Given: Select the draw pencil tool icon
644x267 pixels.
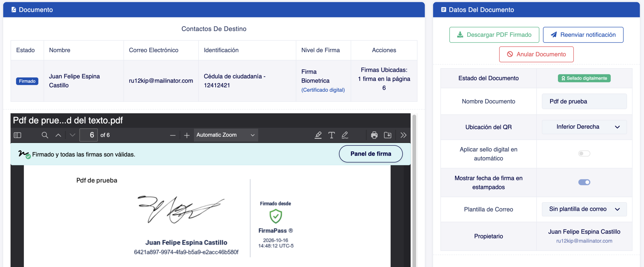Looking at the screenshot, I should coord(345,135).
